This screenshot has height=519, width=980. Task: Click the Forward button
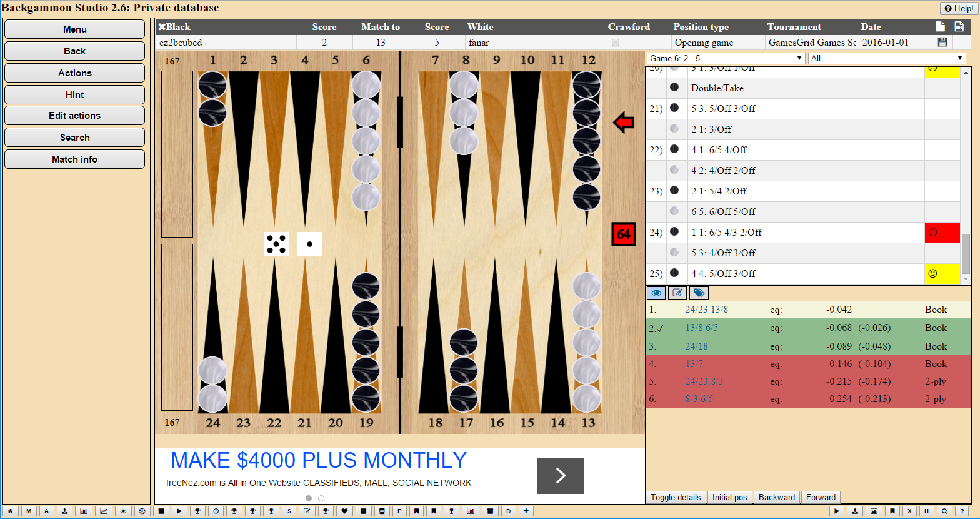tap(821, 498)
